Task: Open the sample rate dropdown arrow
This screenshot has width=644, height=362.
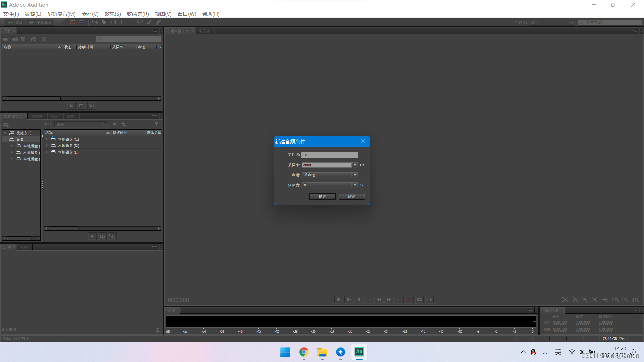Action: click(x=355, y=165)
